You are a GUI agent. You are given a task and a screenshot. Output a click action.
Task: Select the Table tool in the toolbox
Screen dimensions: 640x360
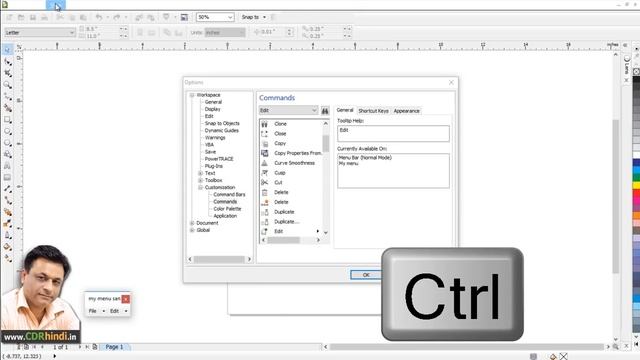7,178
